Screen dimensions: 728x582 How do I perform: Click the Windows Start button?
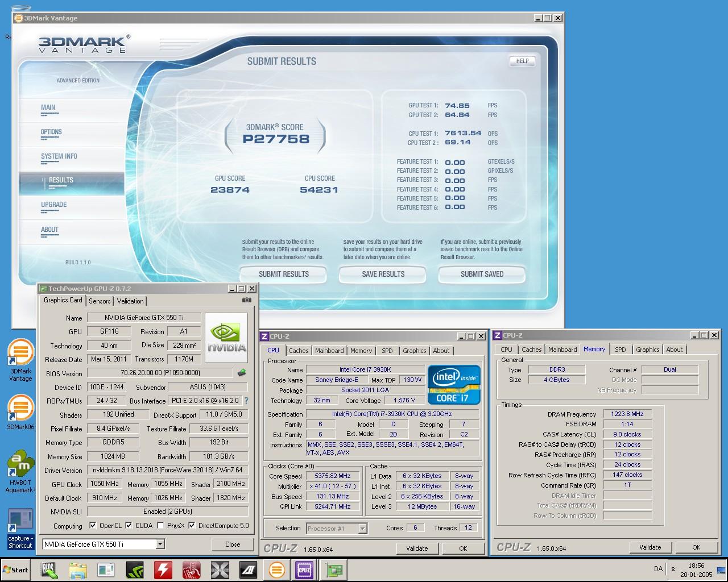16,569
